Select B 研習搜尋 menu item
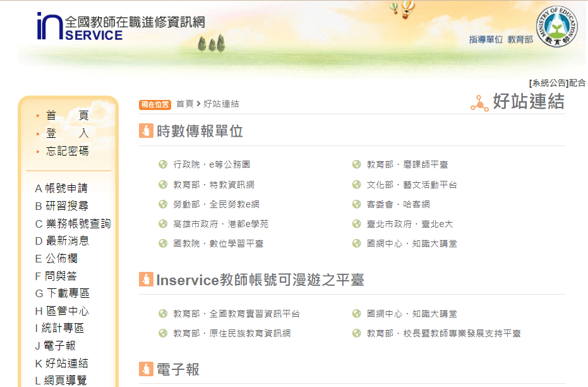This screenshot has height=387, width=588. (x=61, y=206)
